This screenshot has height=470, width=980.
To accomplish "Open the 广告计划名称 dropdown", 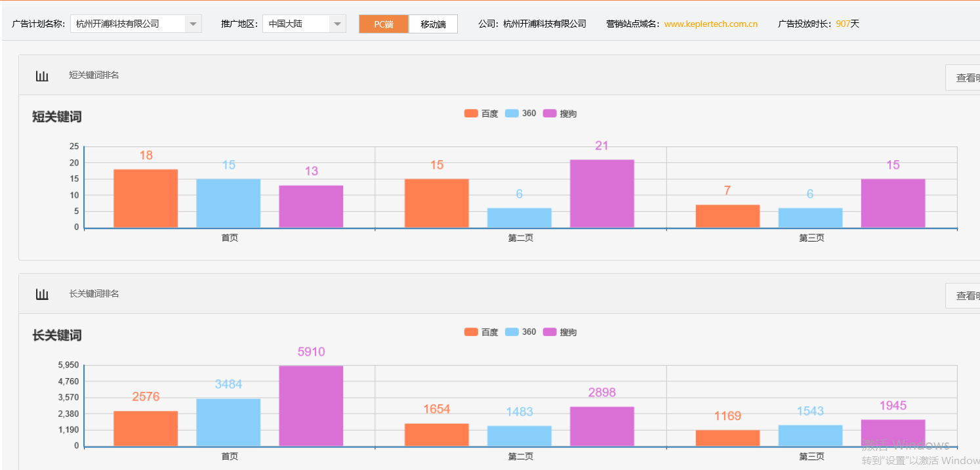I will pos(192,23).
